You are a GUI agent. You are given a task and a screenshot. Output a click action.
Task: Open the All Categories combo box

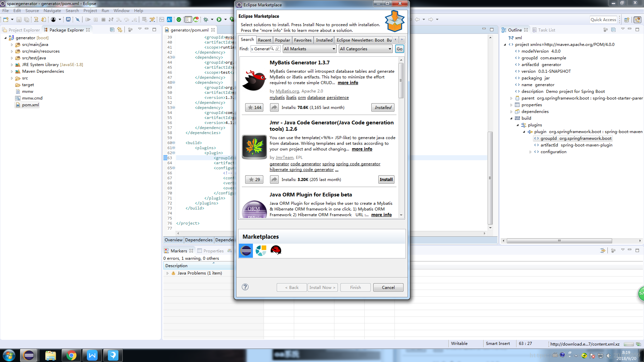coord(366,49)
